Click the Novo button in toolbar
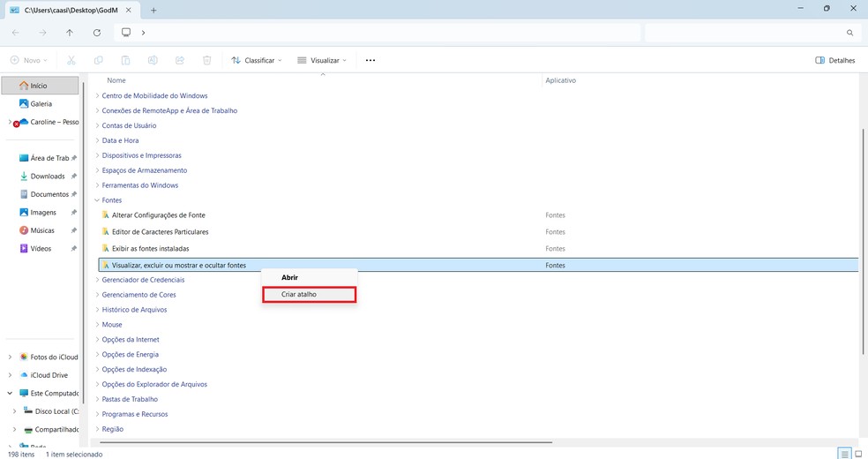The height and width of the screenshot is (459, 868). coord(29,60)
